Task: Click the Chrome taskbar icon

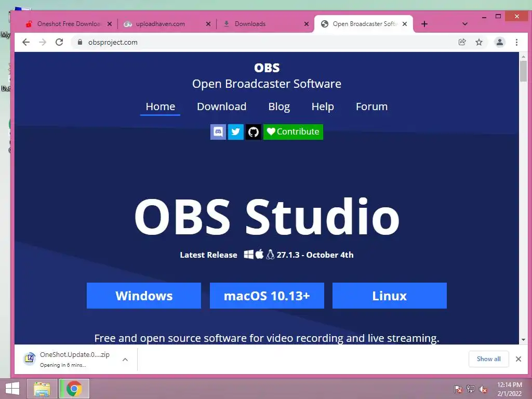Action: pos(74,389)
